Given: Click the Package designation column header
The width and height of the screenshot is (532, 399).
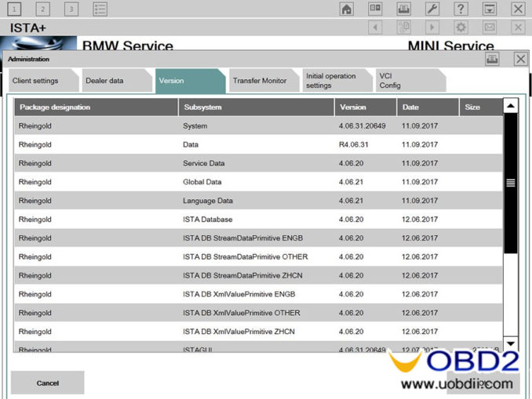Looking at the screenshot, I should 96,107.
